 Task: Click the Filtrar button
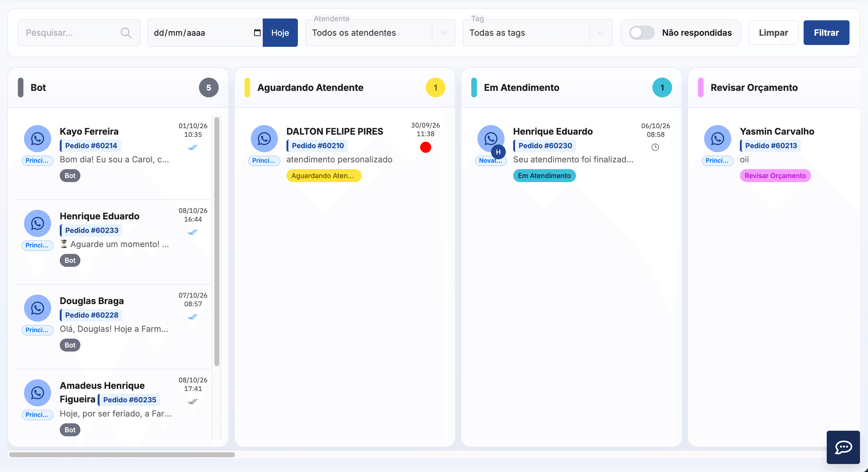pyautogui.click(x=826, y=33)
